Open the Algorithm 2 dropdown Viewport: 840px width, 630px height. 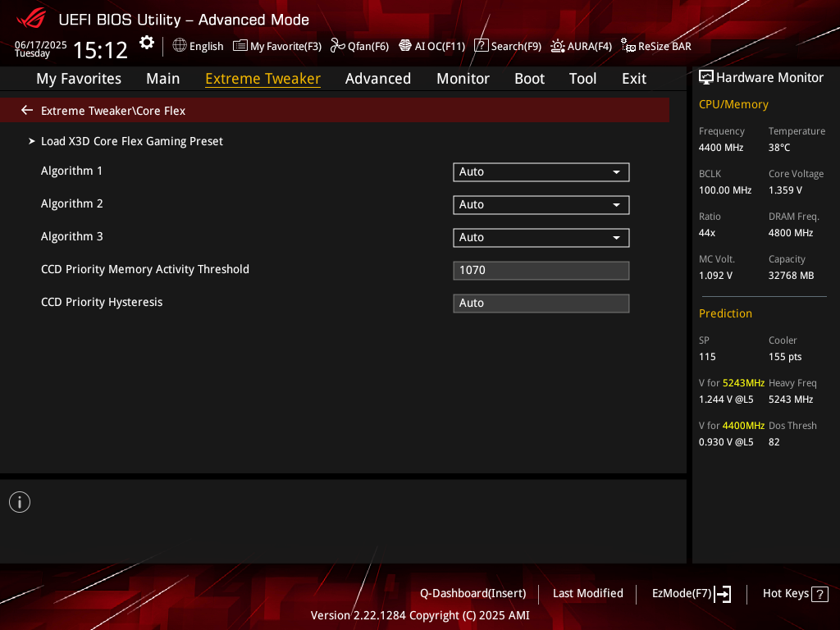point(541,204)
